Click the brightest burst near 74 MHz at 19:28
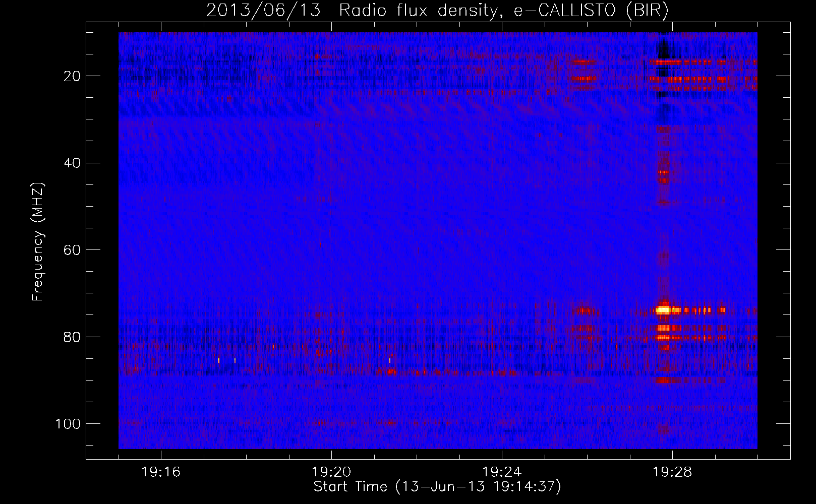The height and width of the screenshot is (504, 816). click(664, 310)
